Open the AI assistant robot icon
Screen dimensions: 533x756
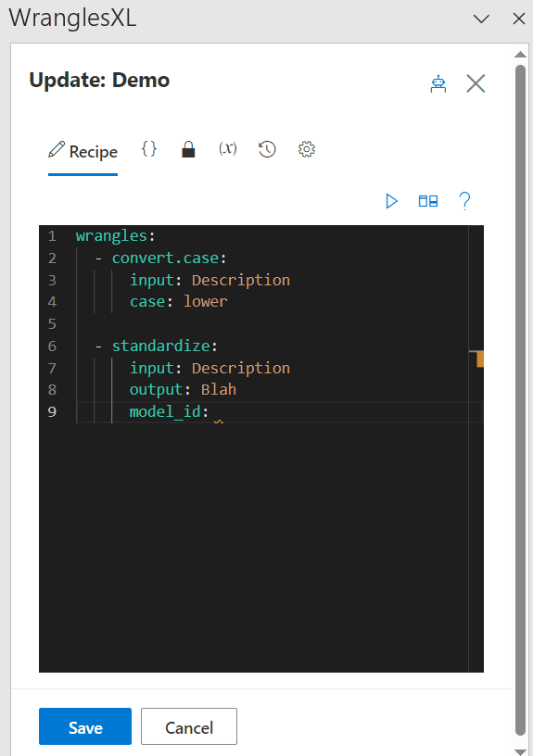click(438, 84)
